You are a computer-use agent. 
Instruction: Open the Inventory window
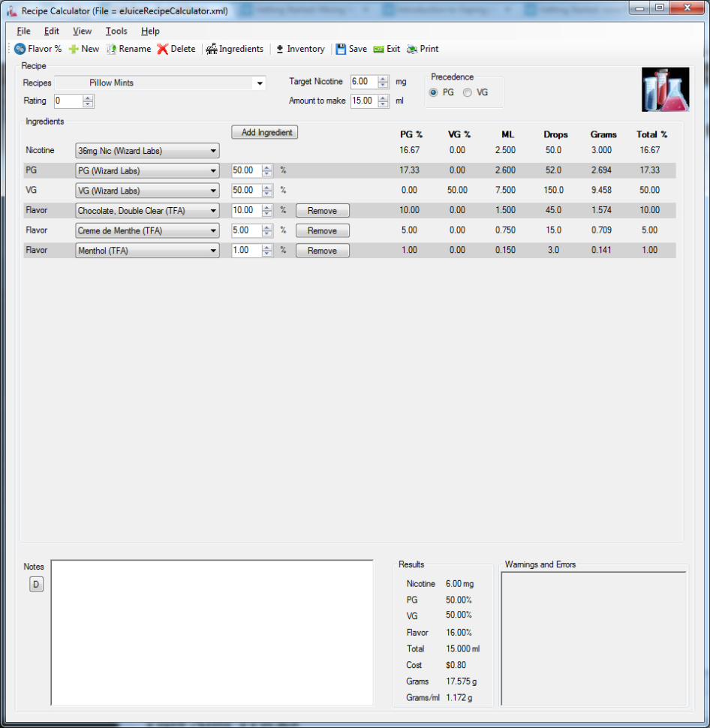coord(299,48)
